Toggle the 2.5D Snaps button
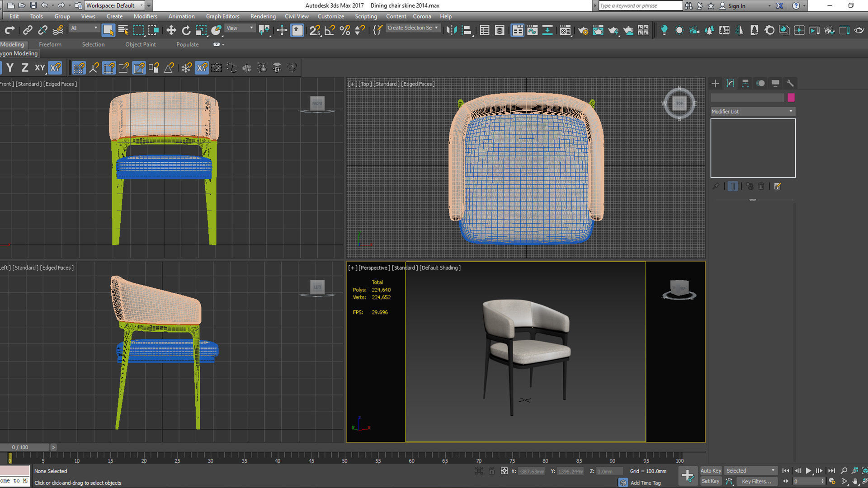868x488 pixels. point(315,30)
